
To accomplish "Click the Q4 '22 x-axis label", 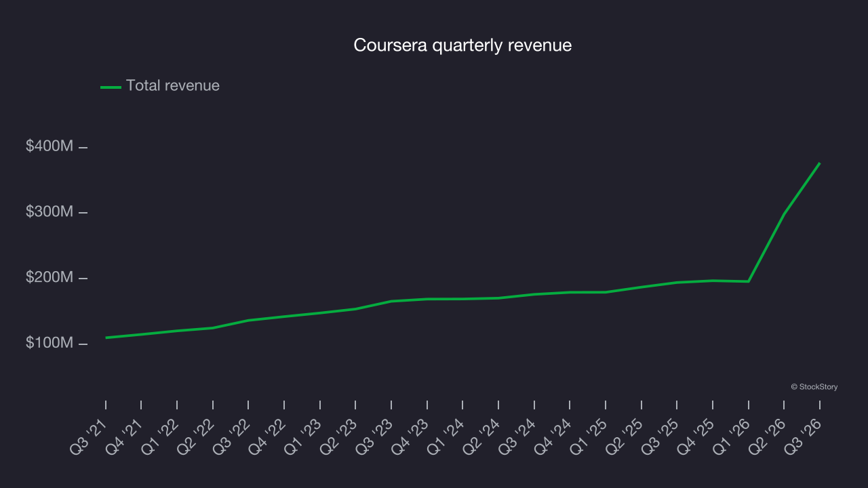I will coord(267,436).
